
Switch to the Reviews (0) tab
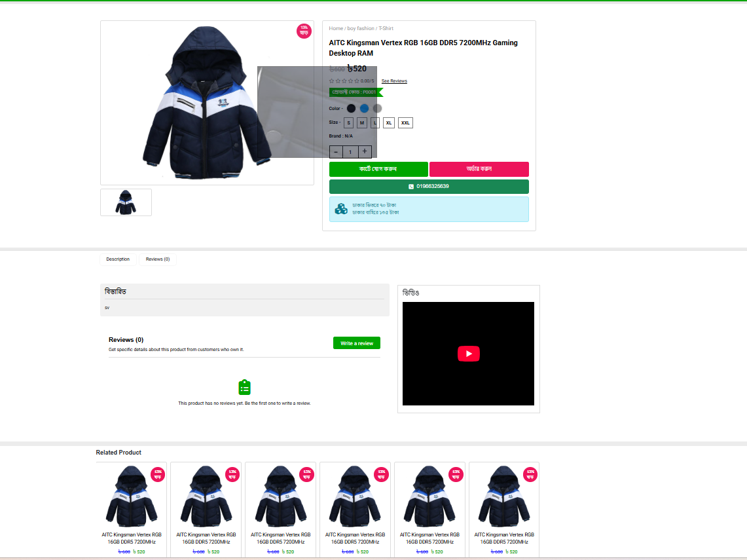coord(158,259)
